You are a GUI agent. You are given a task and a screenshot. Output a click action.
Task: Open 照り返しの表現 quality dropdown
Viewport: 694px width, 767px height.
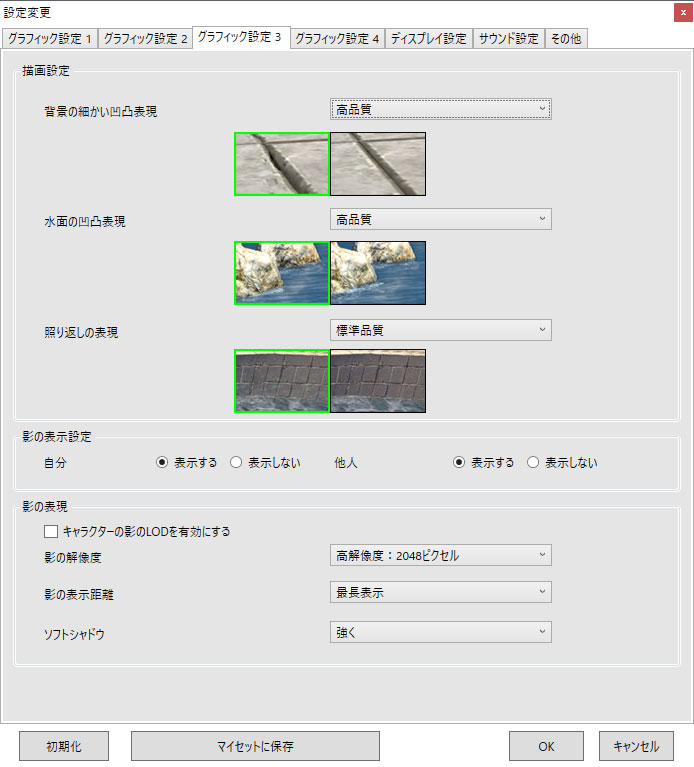[441, 330]
